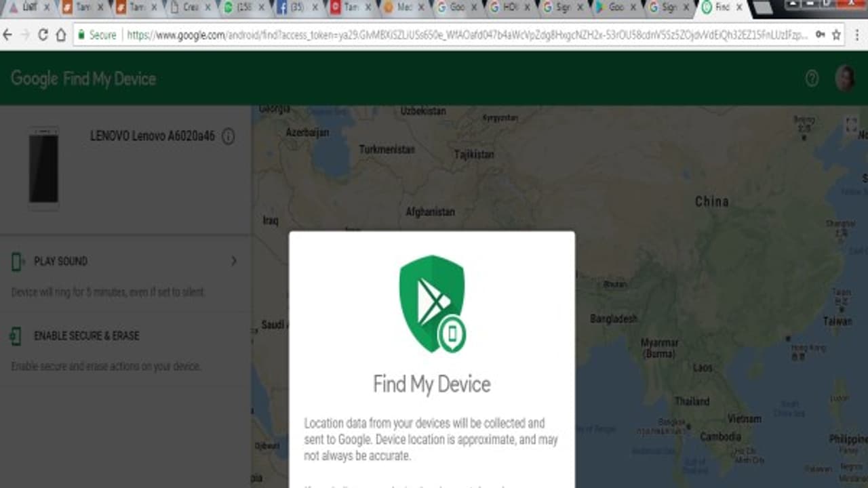Viewport: 868px width, 488px height.
Task: Select the Play Sound option
Action: point(61,261)
